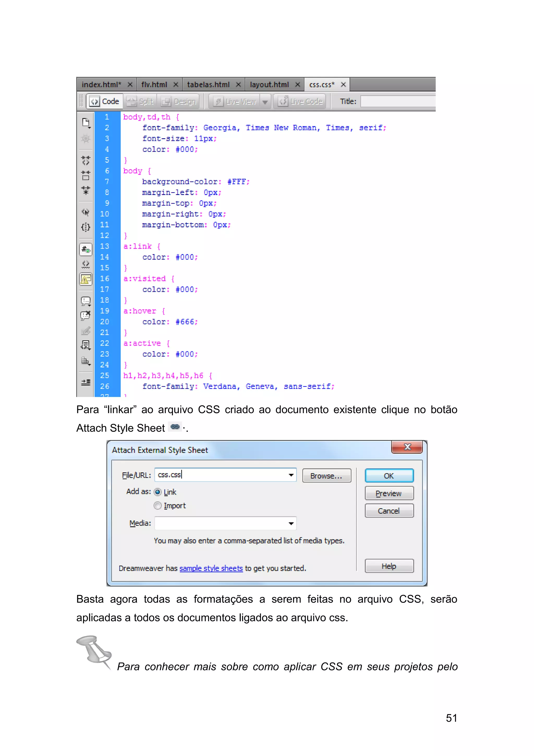Switch to the index.html tab
Image resolution: width=534 pixels, height=756 pixels.
tap(101, 85)
